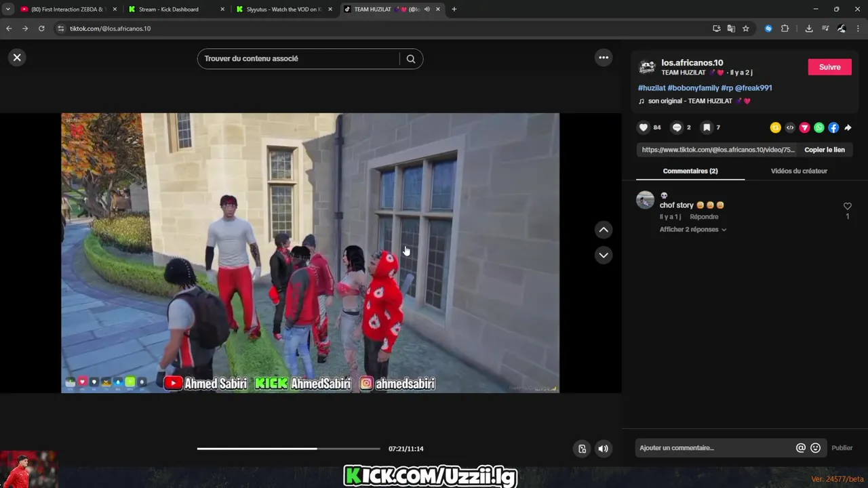The height and width of the screenshot is (488, 868).
Task: Open comments via speech bubble icon
Action: click(x=677, y=127)
